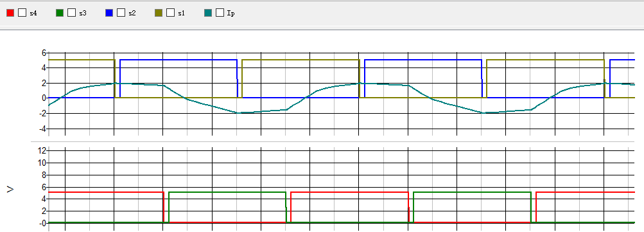The height and width of the screenshot is (232, 644).
Task: Open the green s3 color swatch
Action: 60,13
